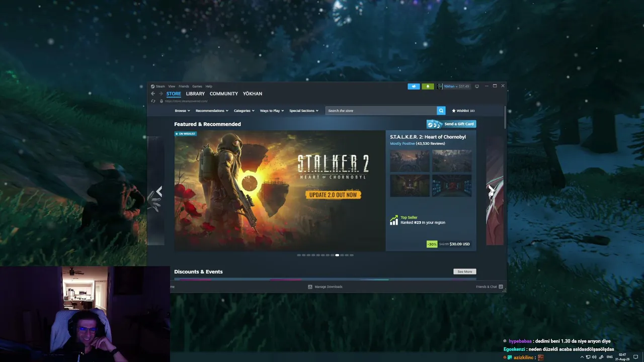Image resolution: width=644 pixels, height=362 pixels.
Task: Open the volume icon in system tray
Action: [x=594, y=357]
